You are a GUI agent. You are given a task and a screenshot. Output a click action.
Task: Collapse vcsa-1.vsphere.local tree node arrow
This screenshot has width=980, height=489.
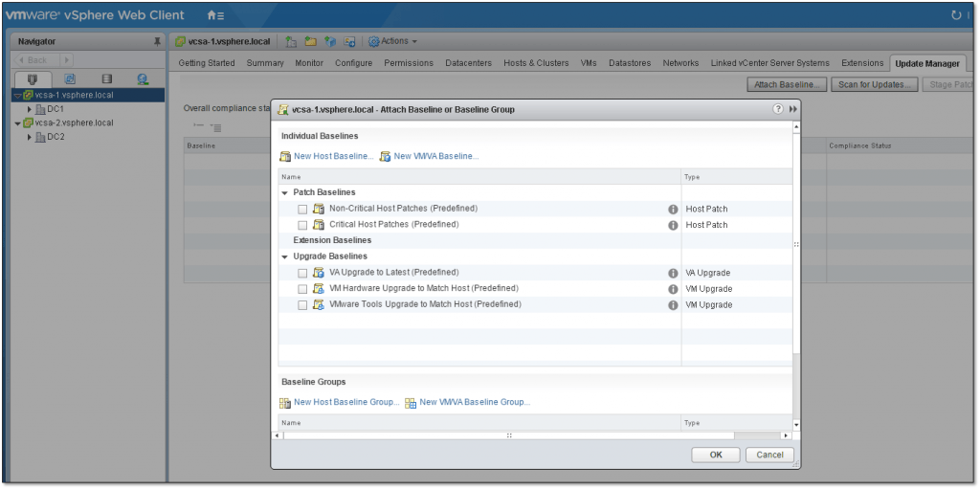[x=17, y=96]
